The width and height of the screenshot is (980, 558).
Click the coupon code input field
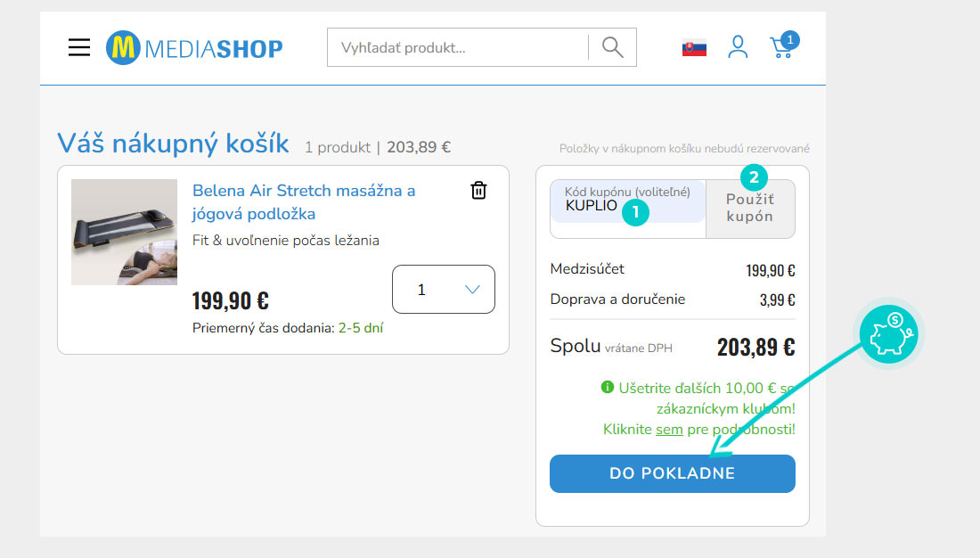627,201
